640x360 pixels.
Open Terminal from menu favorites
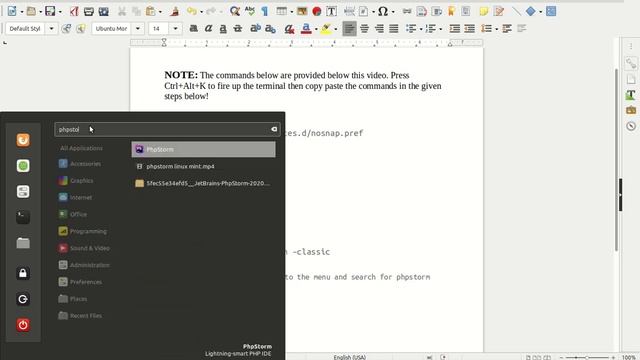pyautogui.click(x=23, y=217)
